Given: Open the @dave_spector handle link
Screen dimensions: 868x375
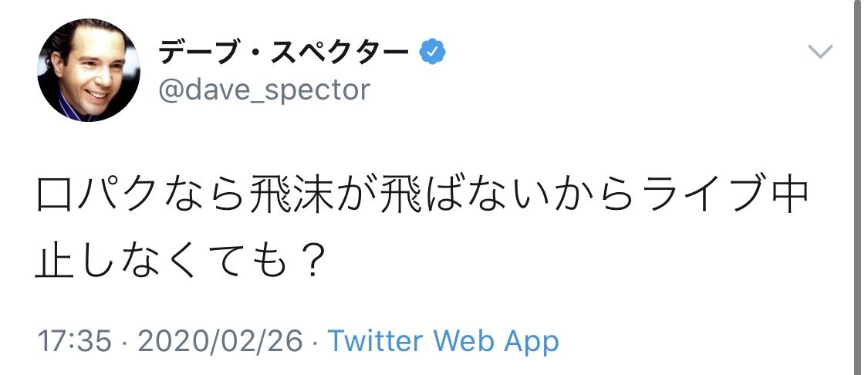Looking at the screenshot, I should pyautogui.click(x=265, y=90).
